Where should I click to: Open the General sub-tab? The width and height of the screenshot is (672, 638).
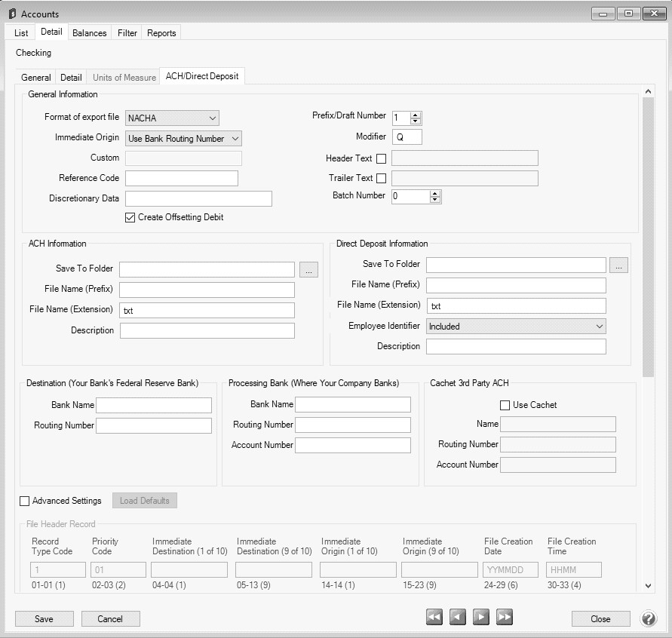tap(36, 78)
